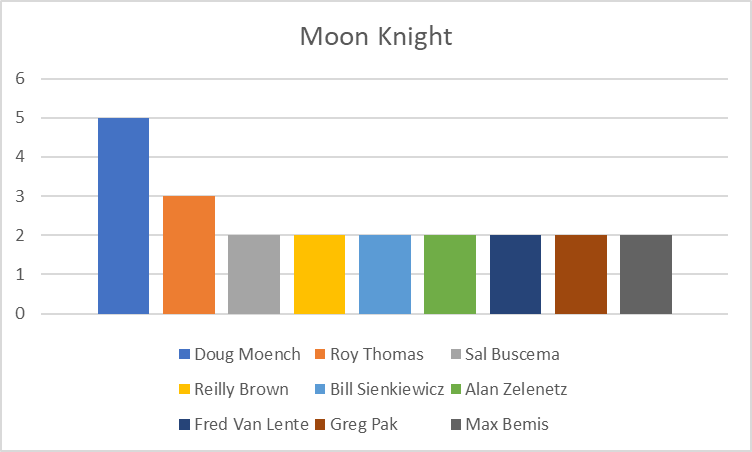The height and width of the screenshot is (452, 752).
Task: Click Alan Zelenetz green legend swatch
Action: point(456,389)
